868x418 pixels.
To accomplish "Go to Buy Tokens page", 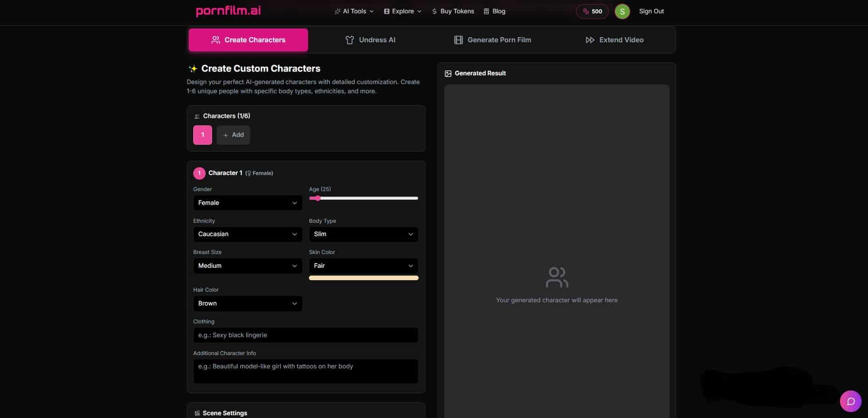I will tap(453, 11).
